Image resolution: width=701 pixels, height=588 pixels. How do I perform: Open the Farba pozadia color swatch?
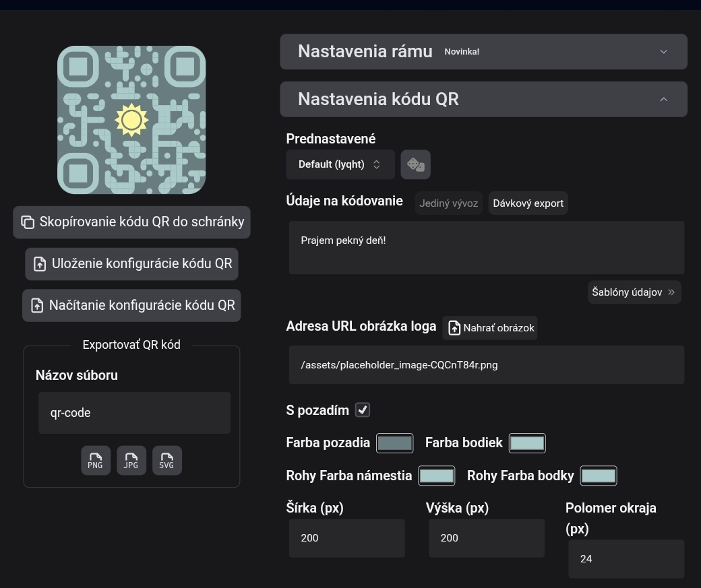point(394,443)
